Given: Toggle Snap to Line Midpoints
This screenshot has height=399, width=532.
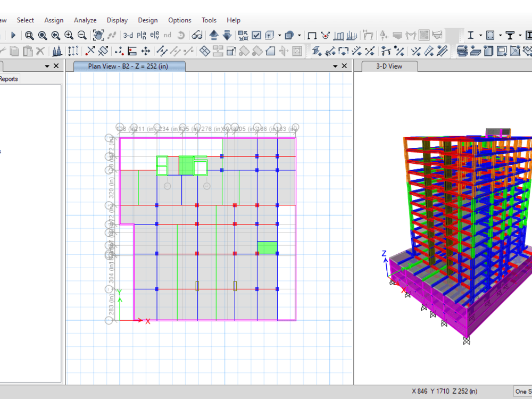Looking at the screenshot, I should coord(162,51).
